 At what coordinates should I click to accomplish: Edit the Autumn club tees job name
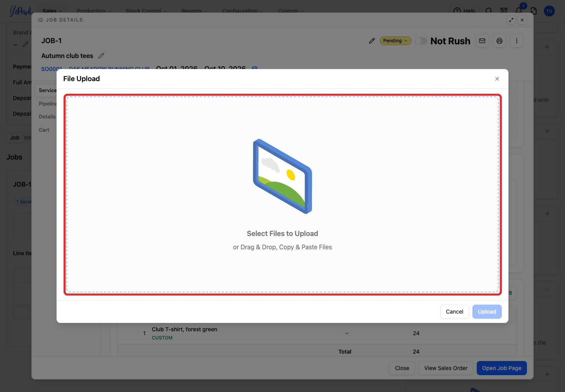coord(101,56)
